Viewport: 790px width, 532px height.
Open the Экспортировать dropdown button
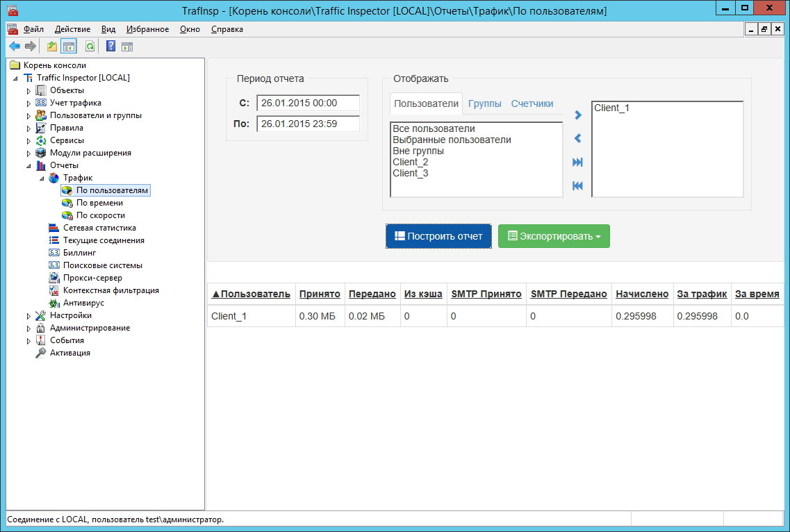tap(554, 235)
